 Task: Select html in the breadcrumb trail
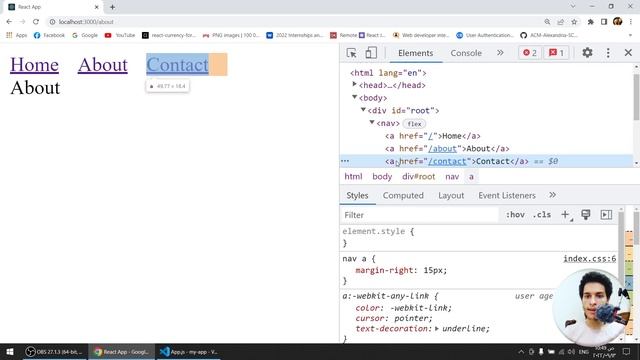[353, 176]
